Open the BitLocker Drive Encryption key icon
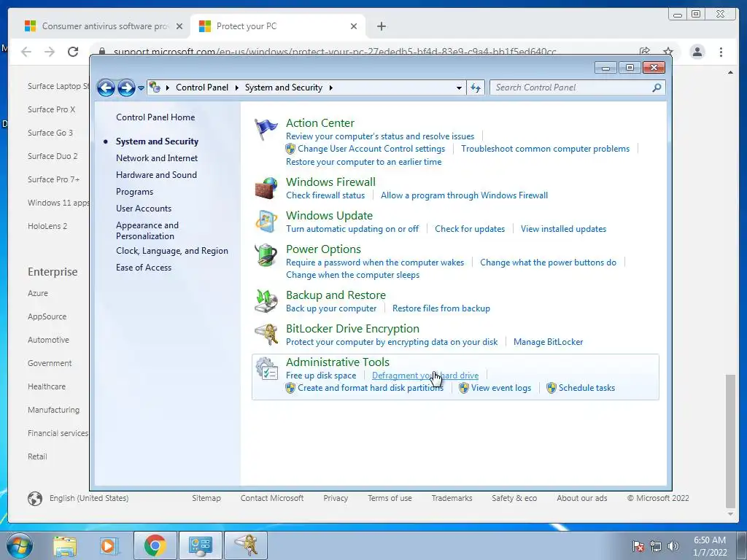Viewport: 747px width, 560px height. click(266, 334)
